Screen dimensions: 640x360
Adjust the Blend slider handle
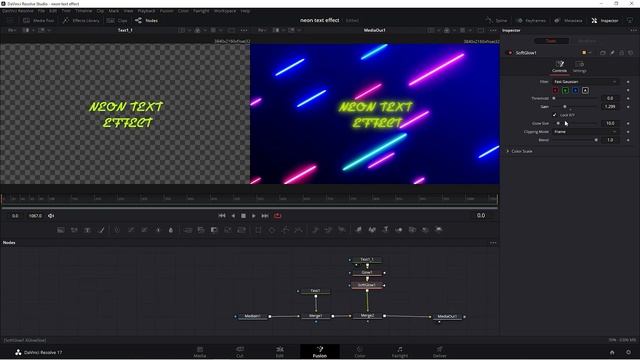(596, 140)
